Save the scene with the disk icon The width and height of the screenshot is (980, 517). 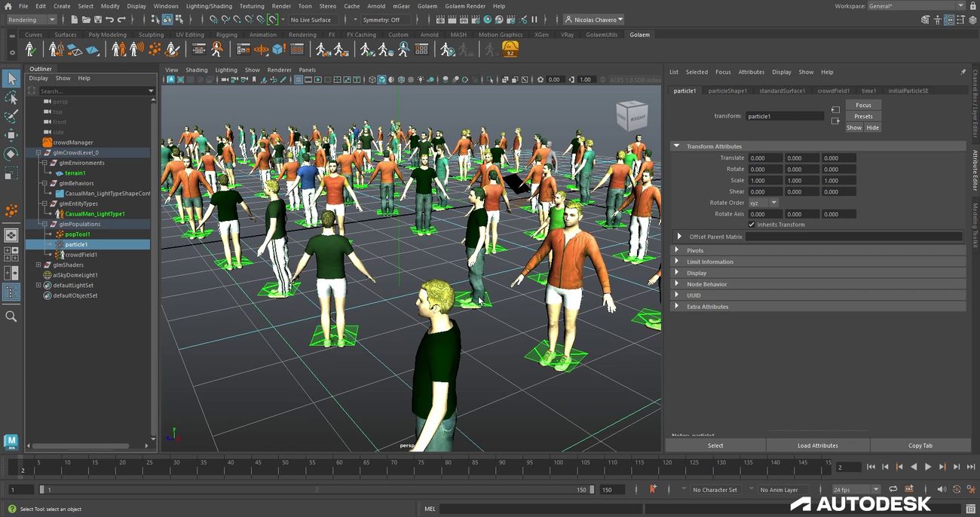click(x=98, y=20)
